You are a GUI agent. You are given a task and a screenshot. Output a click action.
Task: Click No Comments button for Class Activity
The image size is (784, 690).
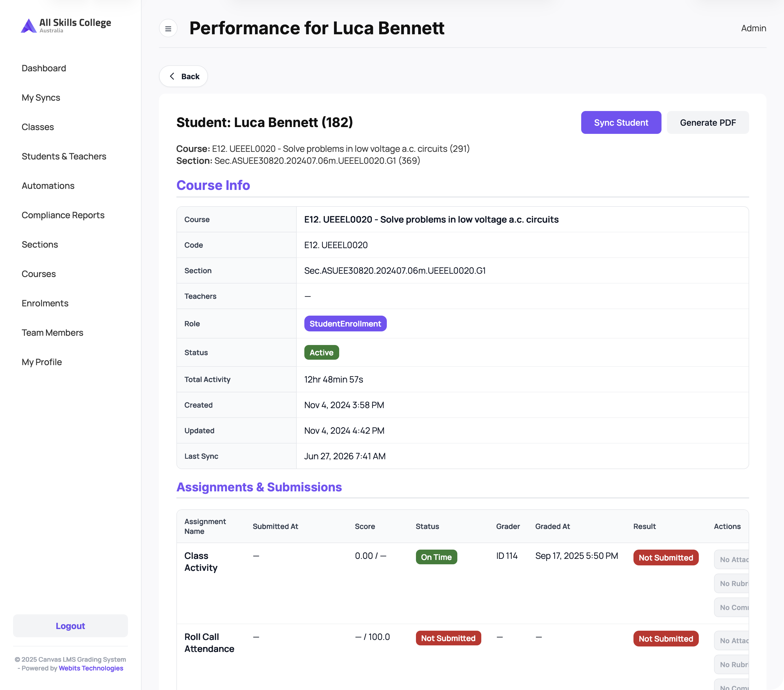(x=731, y=608)
